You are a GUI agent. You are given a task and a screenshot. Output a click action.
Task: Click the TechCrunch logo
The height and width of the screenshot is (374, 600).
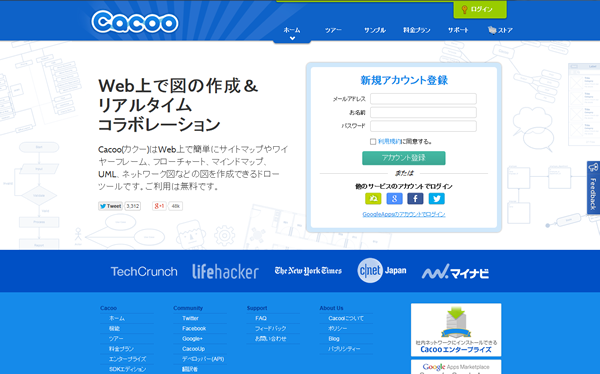click(x=144, y=271)
